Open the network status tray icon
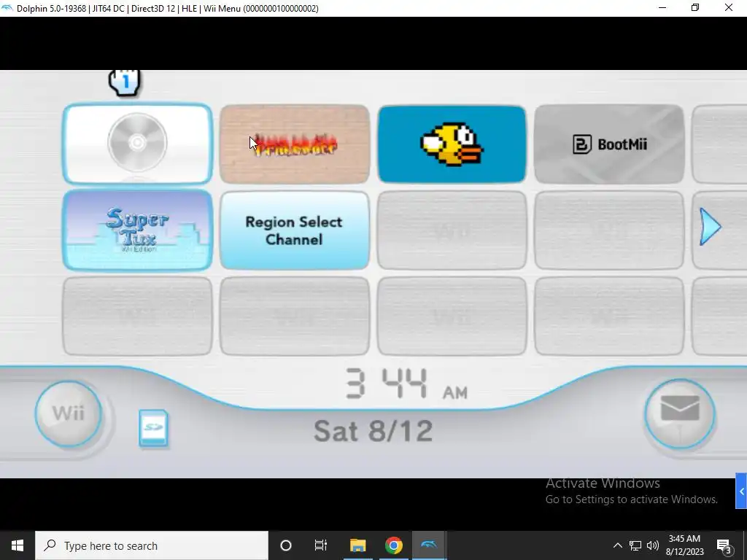747x560 pixels. pyautogui.click(x=635, y=545)
